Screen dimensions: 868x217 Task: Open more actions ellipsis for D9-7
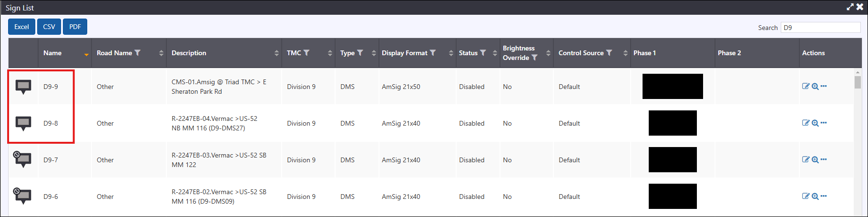824,159
